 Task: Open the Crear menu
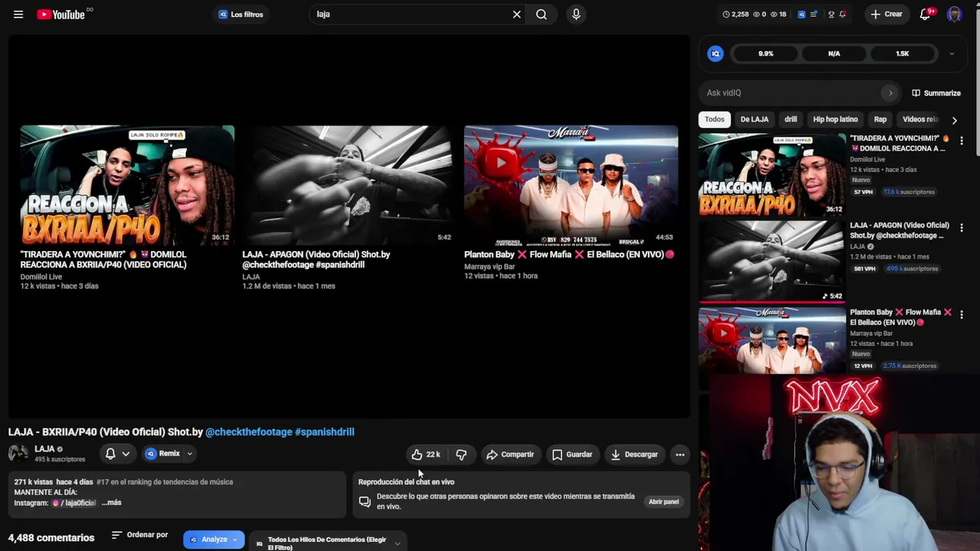click(886, 15)
